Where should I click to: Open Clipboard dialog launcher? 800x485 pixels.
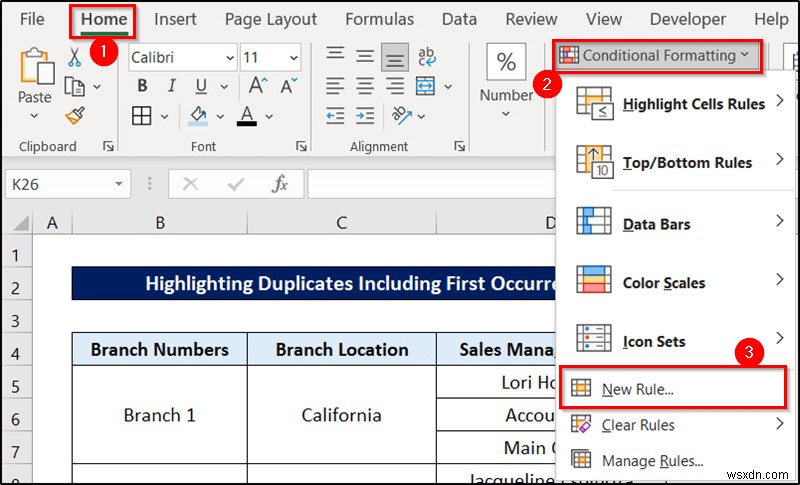108,146
